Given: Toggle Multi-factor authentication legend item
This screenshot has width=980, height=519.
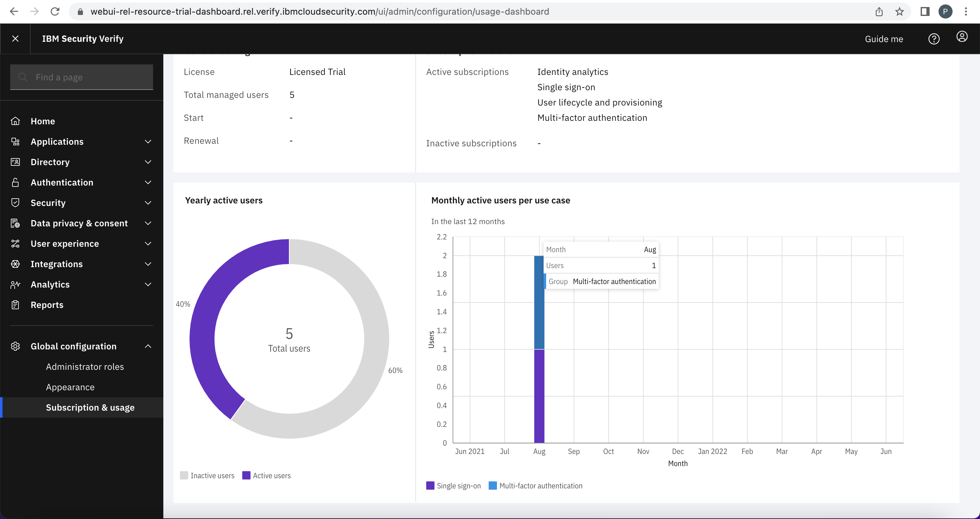Looking at the screenshot, I should pyautogui.click(x=535, y=486).
